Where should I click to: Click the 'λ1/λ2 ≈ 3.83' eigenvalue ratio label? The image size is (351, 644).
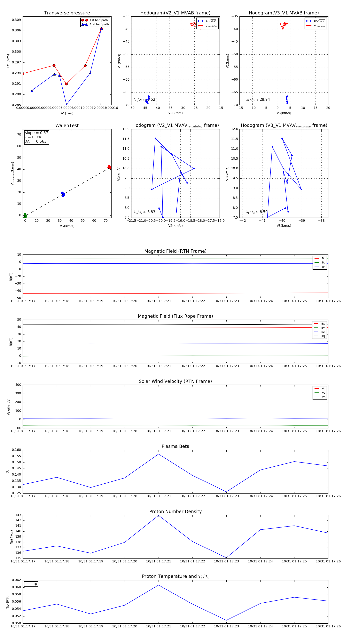[144, 212]
